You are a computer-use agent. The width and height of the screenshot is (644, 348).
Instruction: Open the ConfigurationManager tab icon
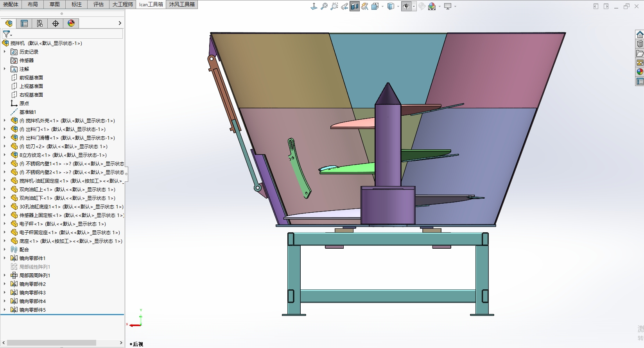click(x=40, y=23)
